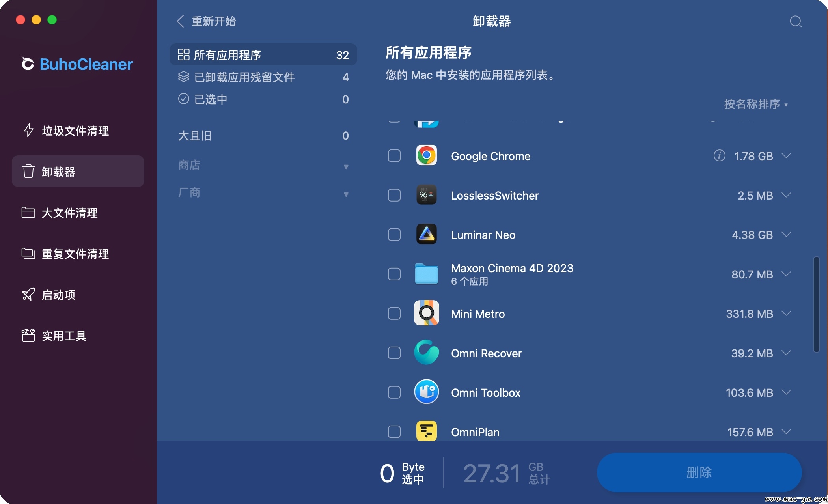Click the Maxon Cinema 4D folder icon
Viewport: 828px width, 504px height.
[x=427, y=274]
